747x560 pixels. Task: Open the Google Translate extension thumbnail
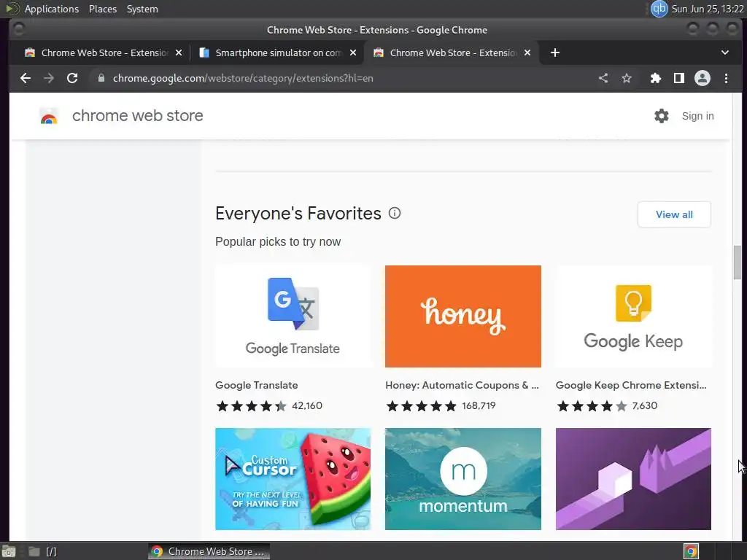tap(293, 316)
